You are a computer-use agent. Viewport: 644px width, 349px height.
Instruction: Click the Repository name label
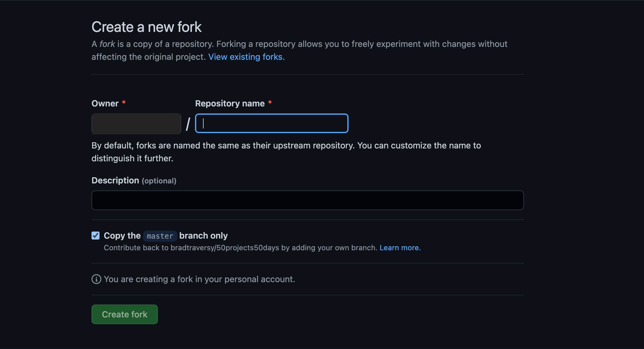(230, 103)
